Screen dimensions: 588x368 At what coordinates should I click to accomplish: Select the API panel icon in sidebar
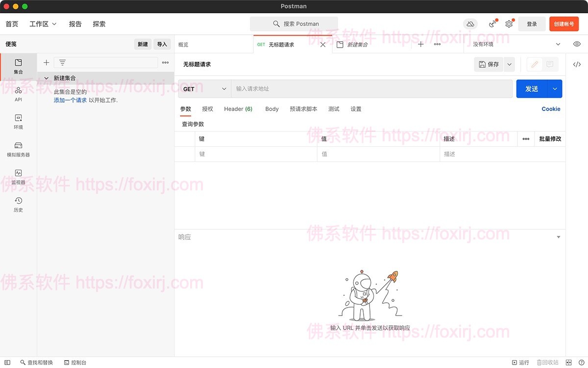(18, 94)
